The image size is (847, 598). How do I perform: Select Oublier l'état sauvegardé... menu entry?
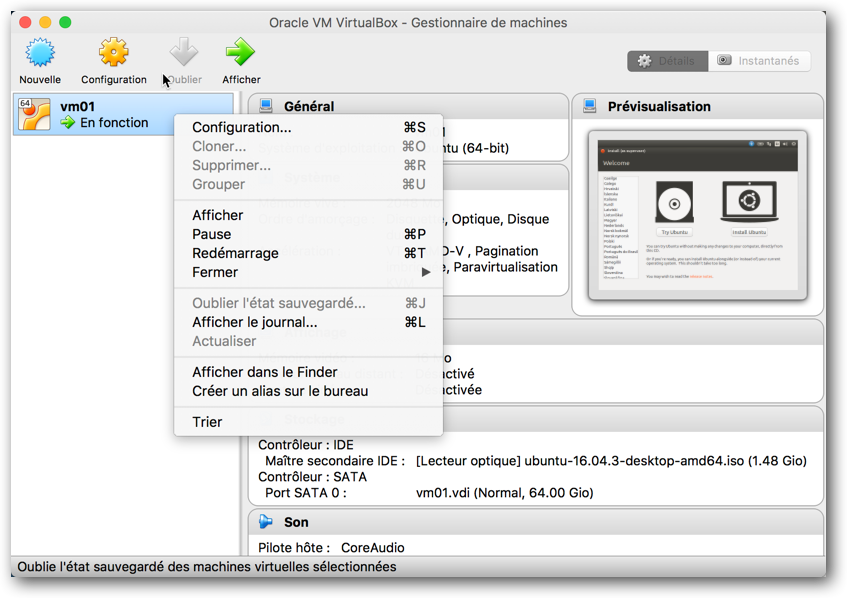(x=308, y=303)
